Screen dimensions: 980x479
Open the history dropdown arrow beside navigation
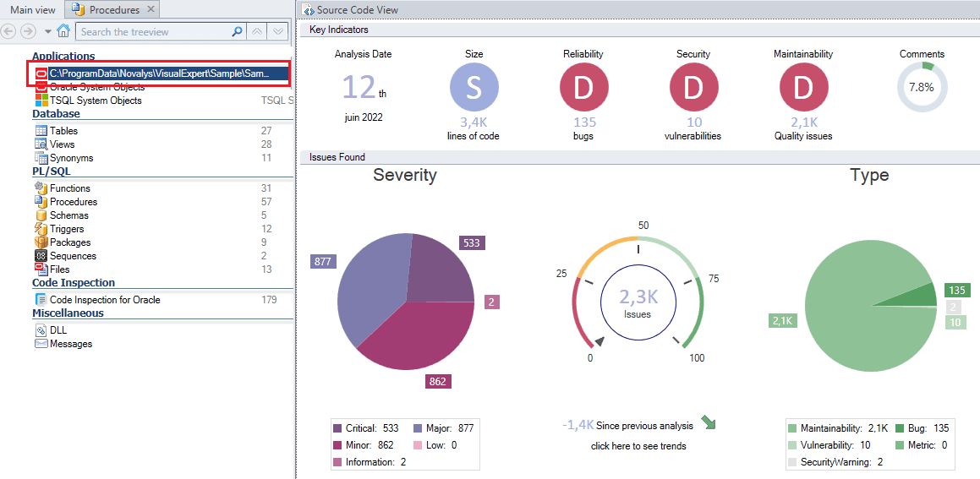(48, 31)
